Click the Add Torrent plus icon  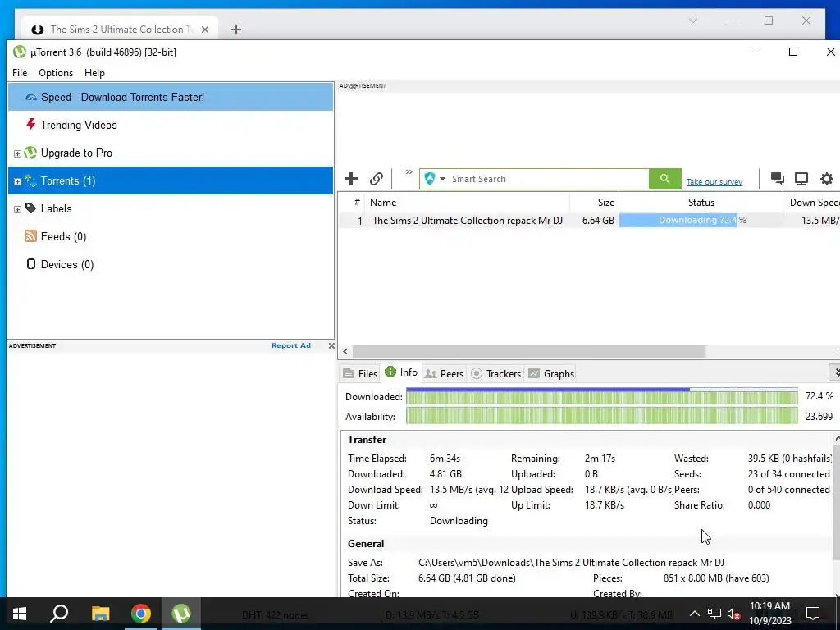coord(351,179)
